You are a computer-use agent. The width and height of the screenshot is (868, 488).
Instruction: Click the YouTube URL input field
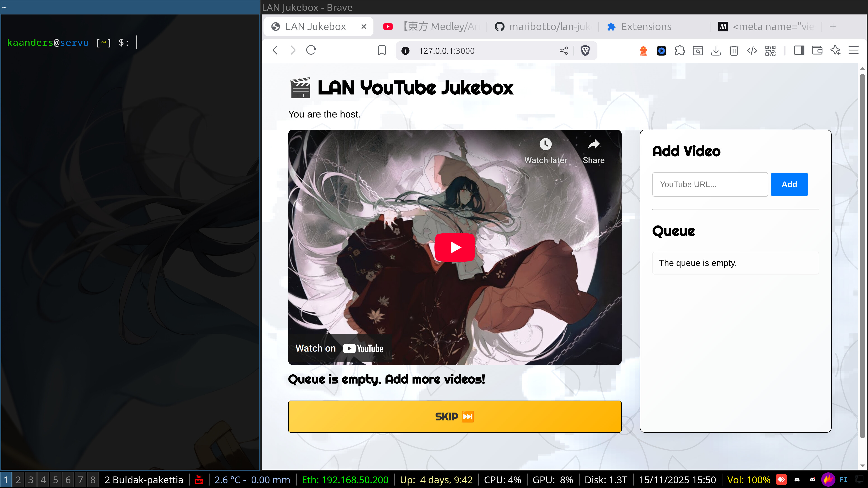point(710,184)
